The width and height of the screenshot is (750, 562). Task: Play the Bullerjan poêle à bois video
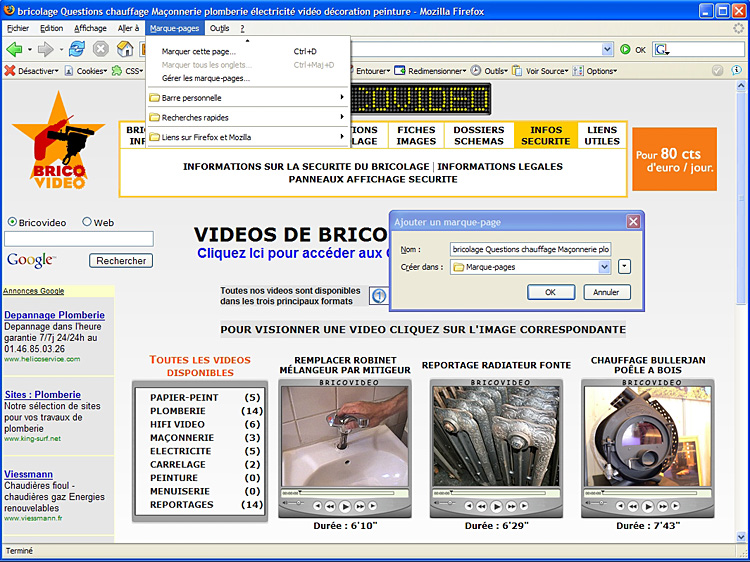click(647, 506)
